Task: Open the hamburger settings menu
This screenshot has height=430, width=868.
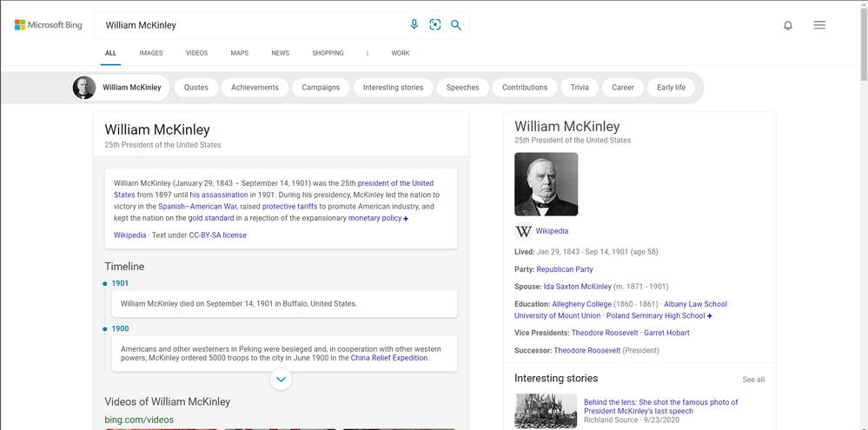Action: click(820, 25)
